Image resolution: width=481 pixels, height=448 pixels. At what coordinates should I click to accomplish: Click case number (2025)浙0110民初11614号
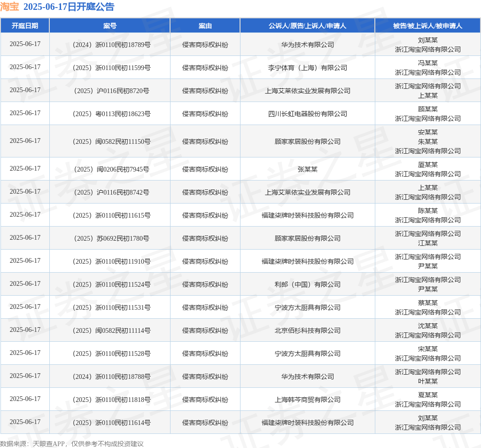(x=112, y=423)
